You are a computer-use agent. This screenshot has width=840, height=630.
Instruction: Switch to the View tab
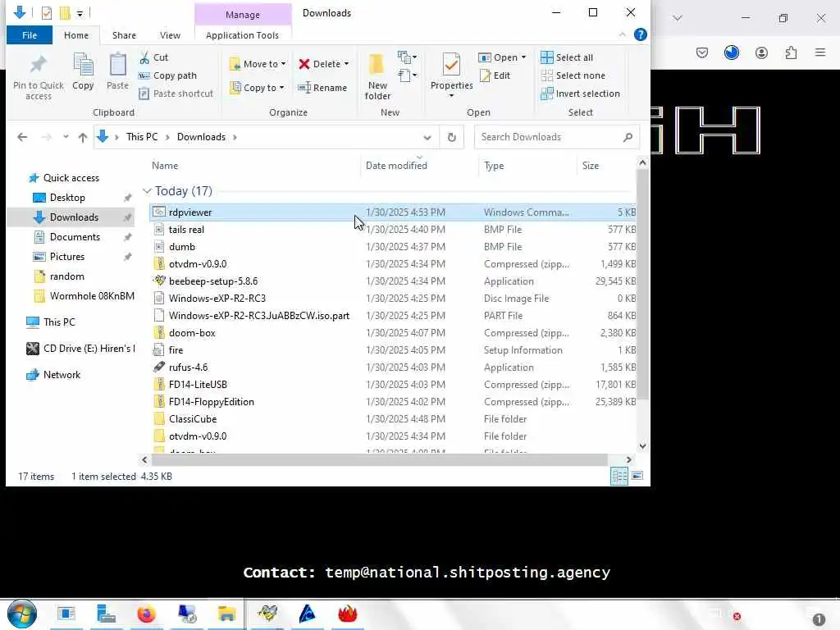170,35
